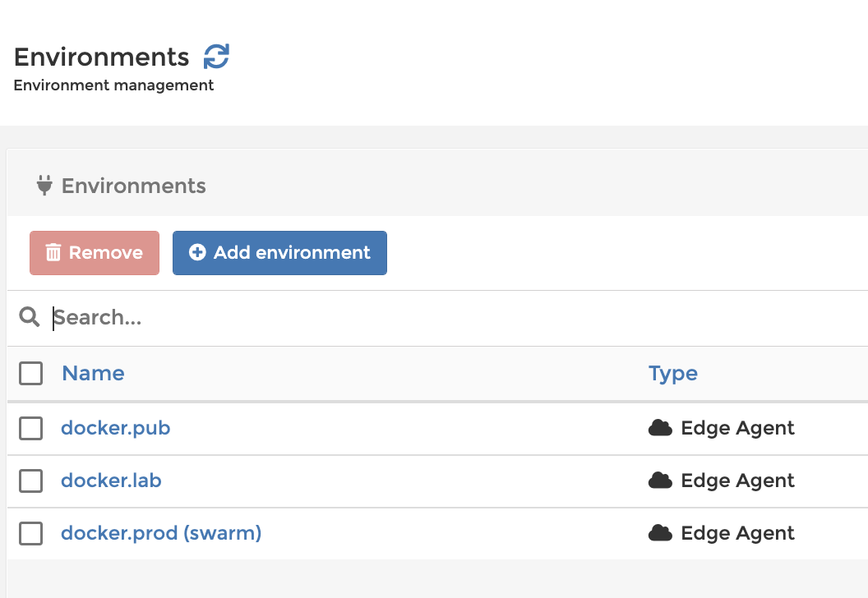The width and height of the screenshot is (868, 598).
Task: Click the trash icon on Remove button
Action: tap(53, 253)
